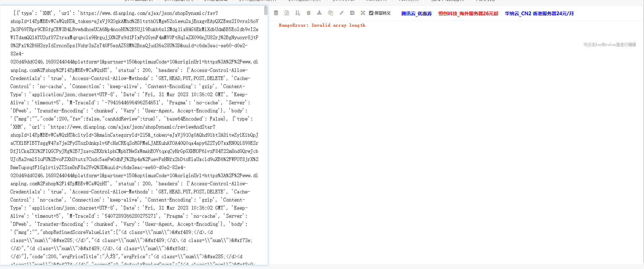Click the share icon in toolbar
The height and width of the screenshot is (269, 644).
pyautogui.click(x=352, y=13)
